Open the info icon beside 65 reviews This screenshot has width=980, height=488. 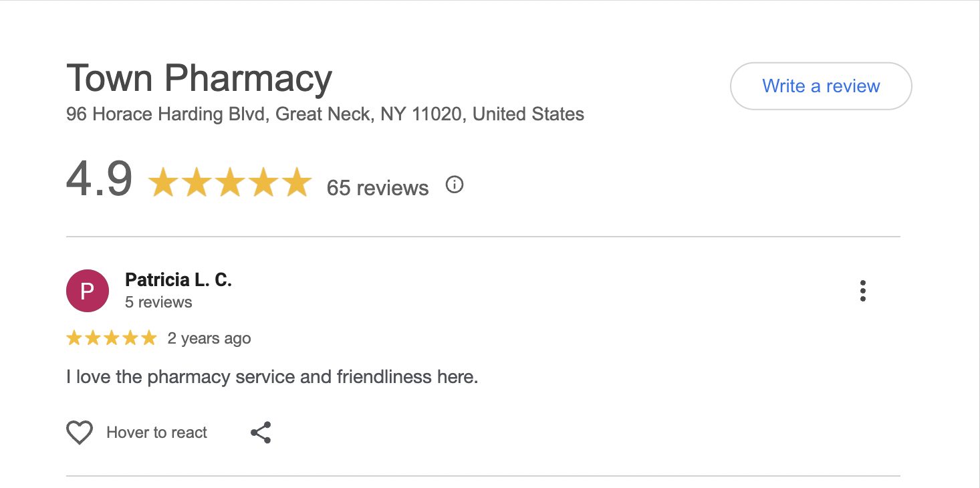pyautogui.click(x=455, y=185)
